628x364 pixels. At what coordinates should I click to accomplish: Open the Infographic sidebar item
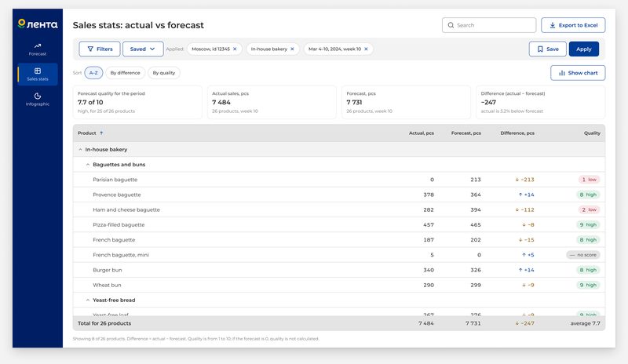click(x=38, y=99)
